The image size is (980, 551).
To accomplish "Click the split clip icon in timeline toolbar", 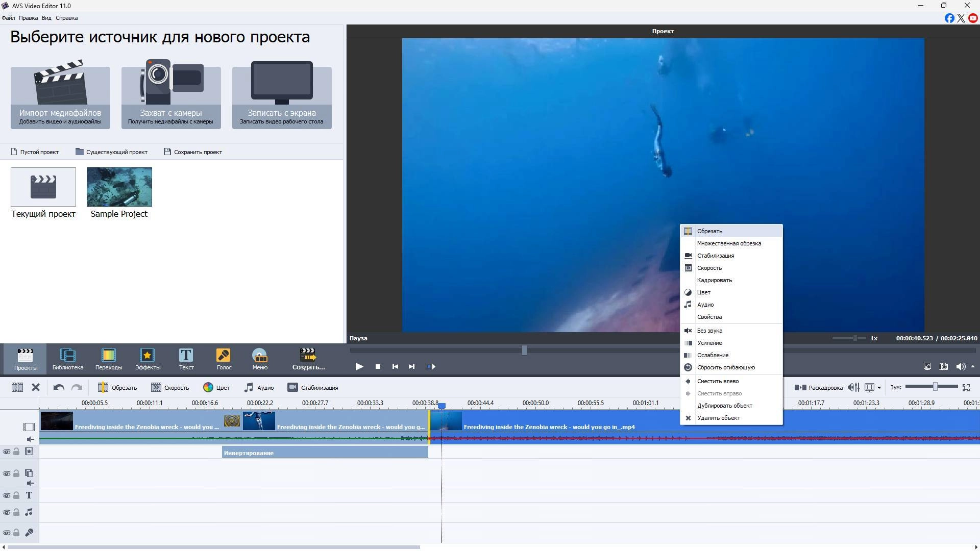I will click(x=17, y=388).
